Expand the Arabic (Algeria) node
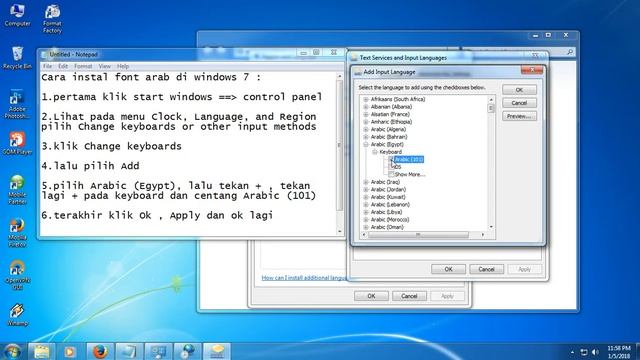The height and width of the screenshot is (360, 640). (x=366, y=129)
